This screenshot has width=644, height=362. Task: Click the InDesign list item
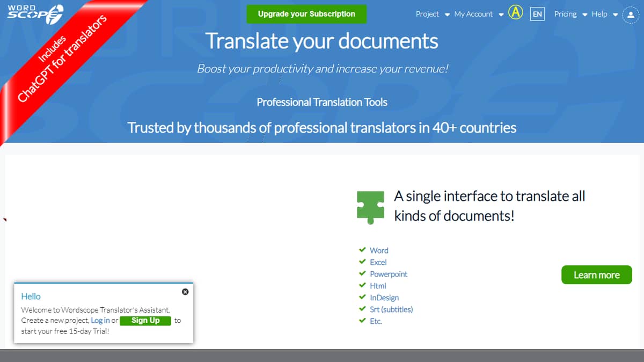coord(384,298)
